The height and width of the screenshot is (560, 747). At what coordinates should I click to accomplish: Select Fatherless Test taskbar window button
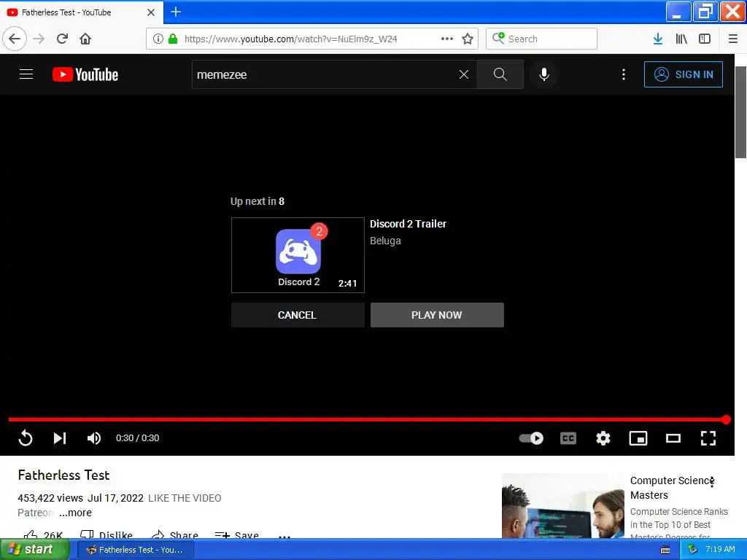(135, 550)
